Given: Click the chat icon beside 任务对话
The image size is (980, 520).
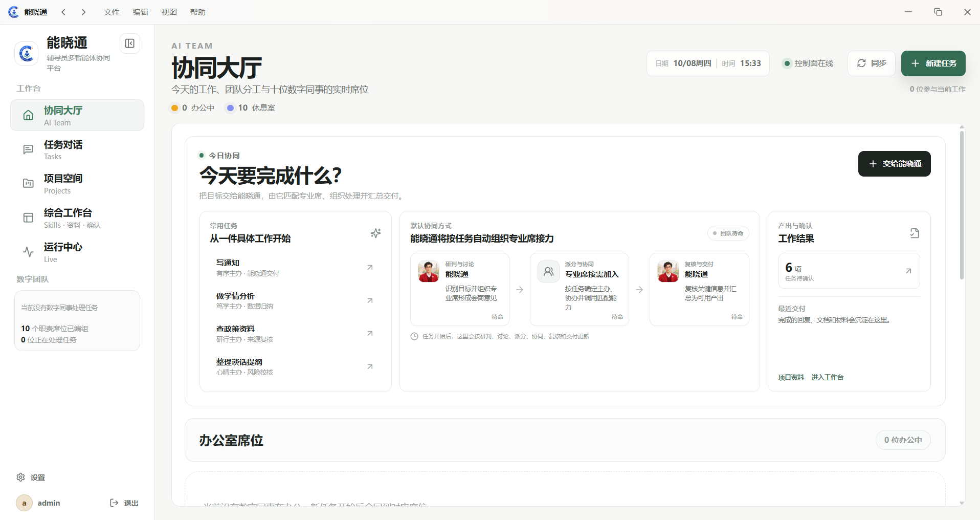Looking at the screenshot, I should coord(29,149).
